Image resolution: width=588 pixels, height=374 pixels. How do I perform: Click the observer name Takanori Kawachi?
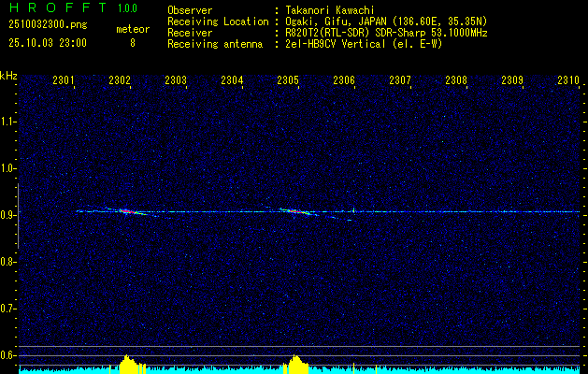[330, 10]
